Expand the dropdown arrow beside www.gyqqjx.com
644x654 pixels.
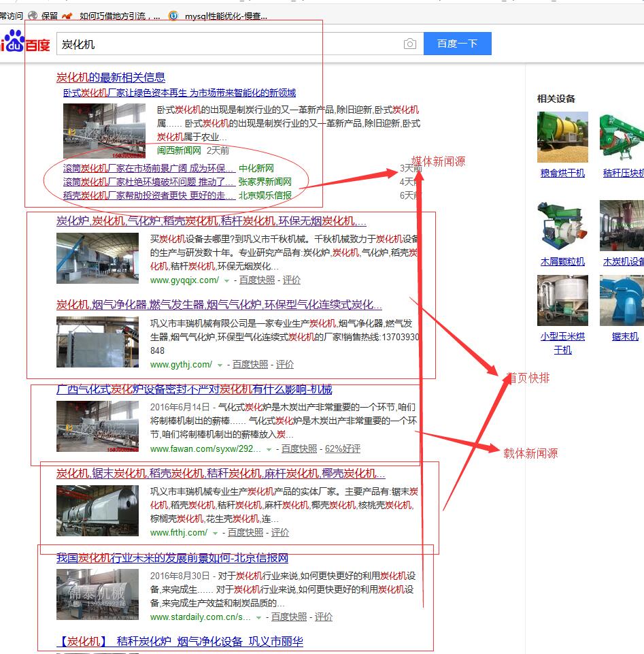pos(226,280)
